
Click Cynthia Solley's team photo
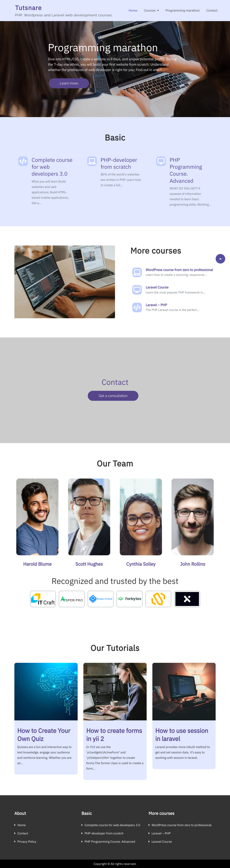tap(141, 517)
